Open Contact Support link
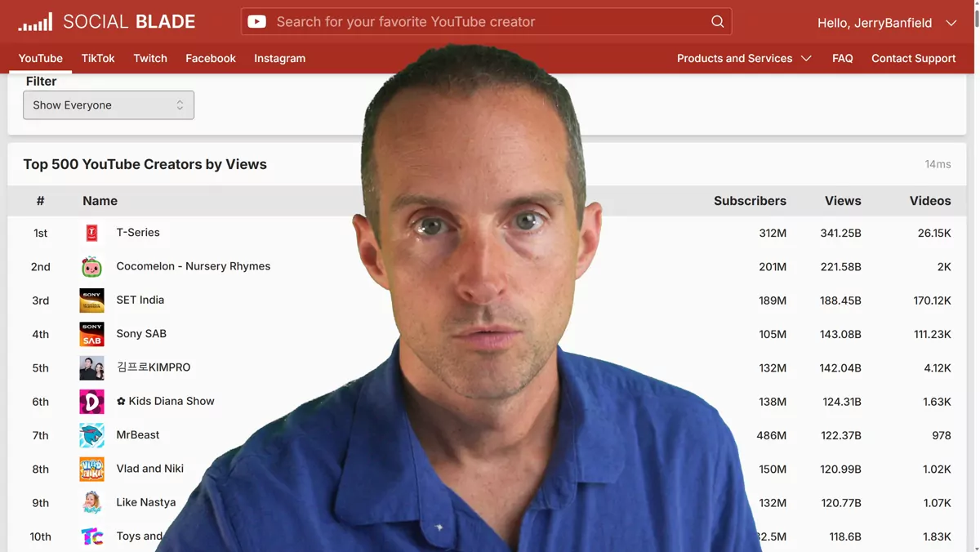The width and height of the screenshot is (980, 552). point(913,58)
